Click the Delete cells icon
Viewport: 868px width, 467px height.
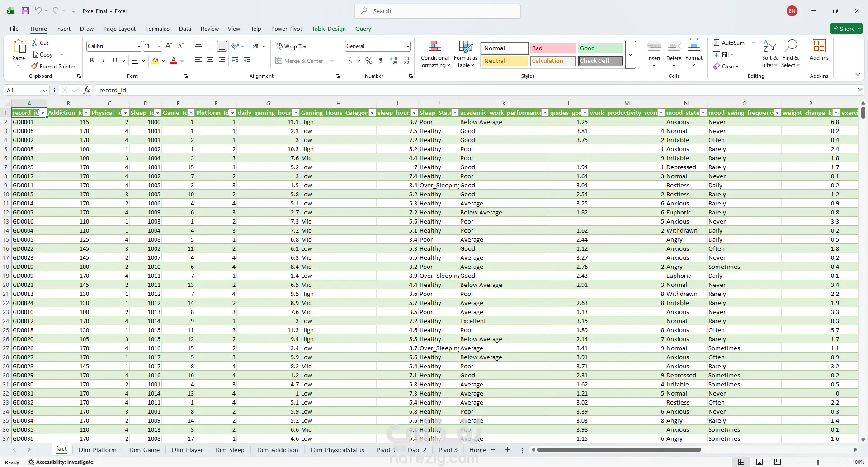[x=674, y=46]
